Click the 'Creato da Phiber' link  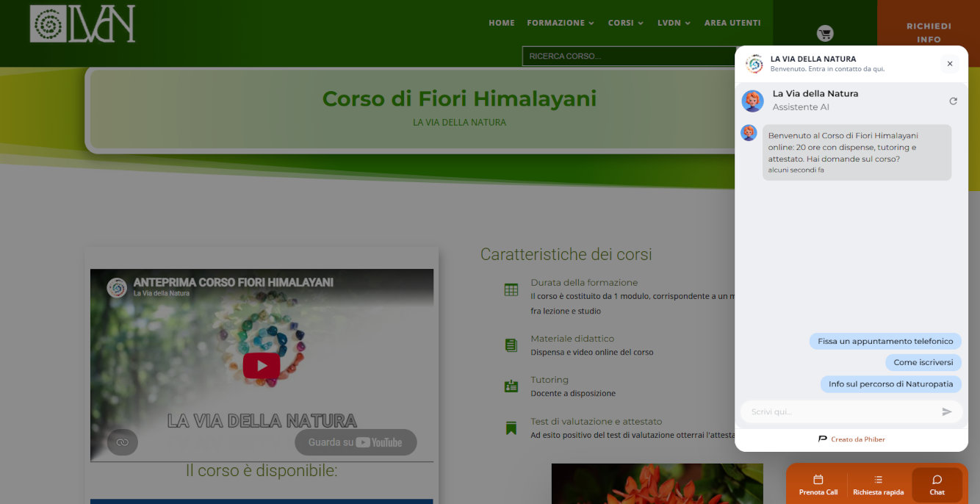[x=858, y=439]
